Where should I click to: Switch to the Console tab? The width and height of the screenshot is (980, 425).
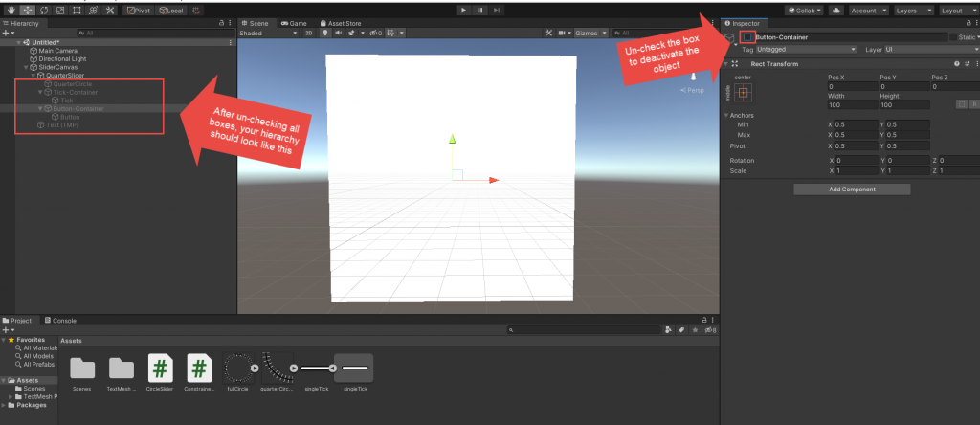(x=60, y=321)
